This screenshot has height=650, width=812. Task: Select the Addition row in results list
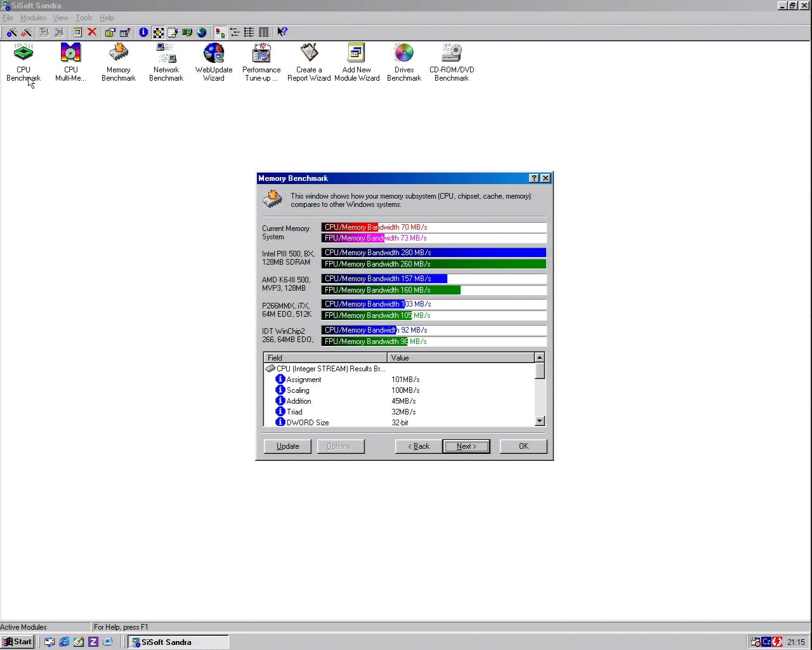(399, 401)
